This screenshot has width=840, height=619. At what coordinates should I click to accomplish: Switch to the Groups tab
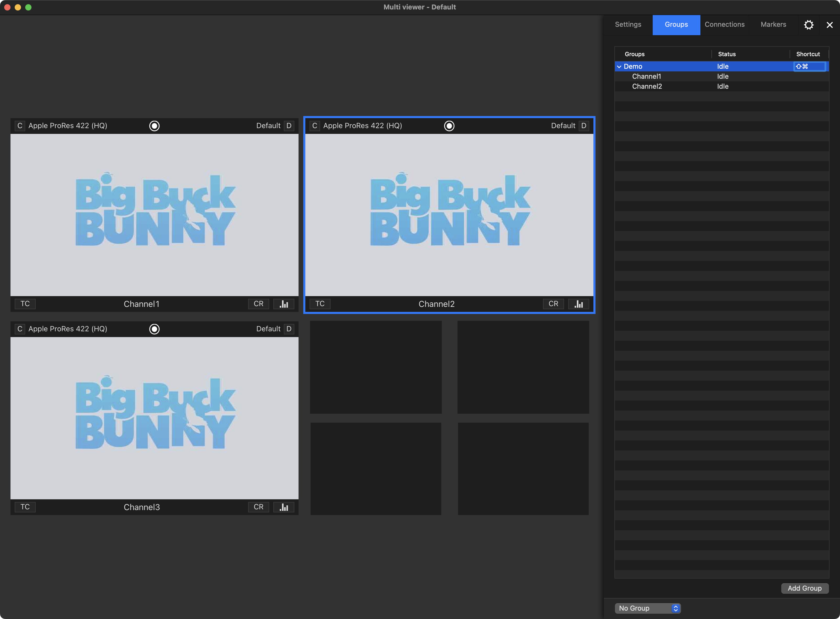click(x=676, y=25)
